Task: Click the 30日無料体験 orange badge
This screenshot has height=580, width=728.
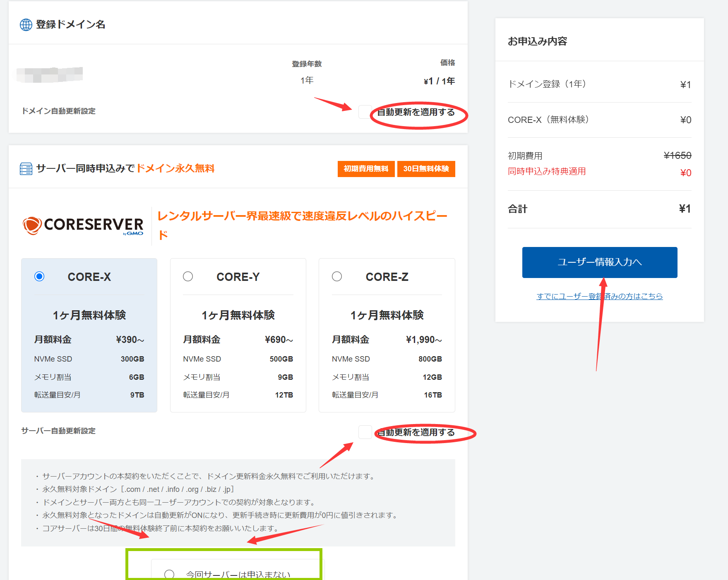Action: coord(426,169)
